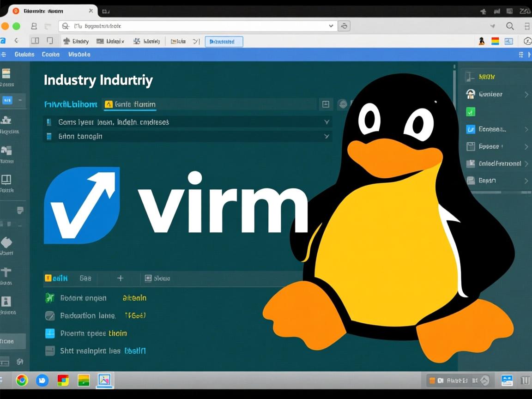Open the address bar dropdown arrow
Viewport: 532px width, 399px height.
[x=331, y=26]
